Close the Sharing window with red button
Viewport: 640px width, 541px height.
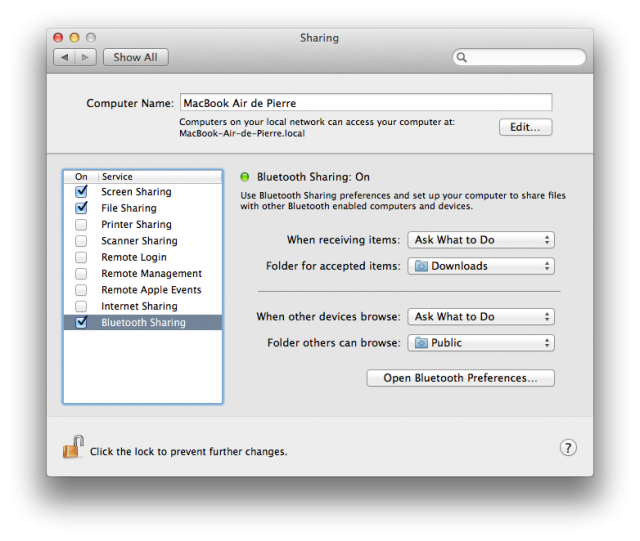(58, 38)
